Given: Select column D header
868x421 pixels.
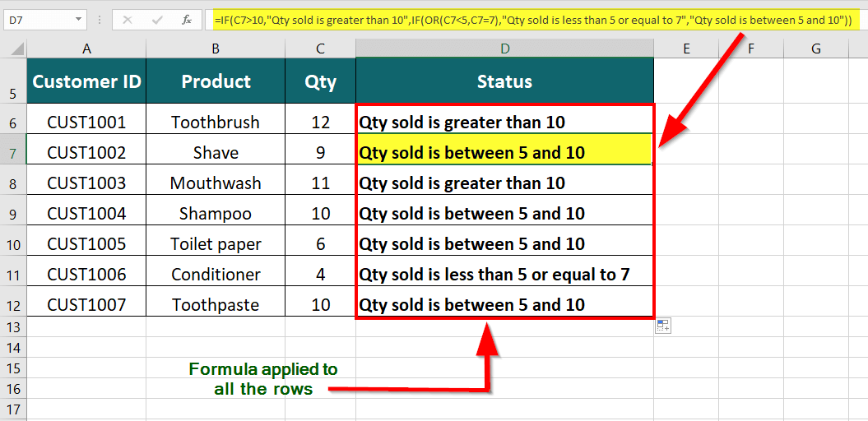Looking at the screenshot, I should (x=505, y=49).
